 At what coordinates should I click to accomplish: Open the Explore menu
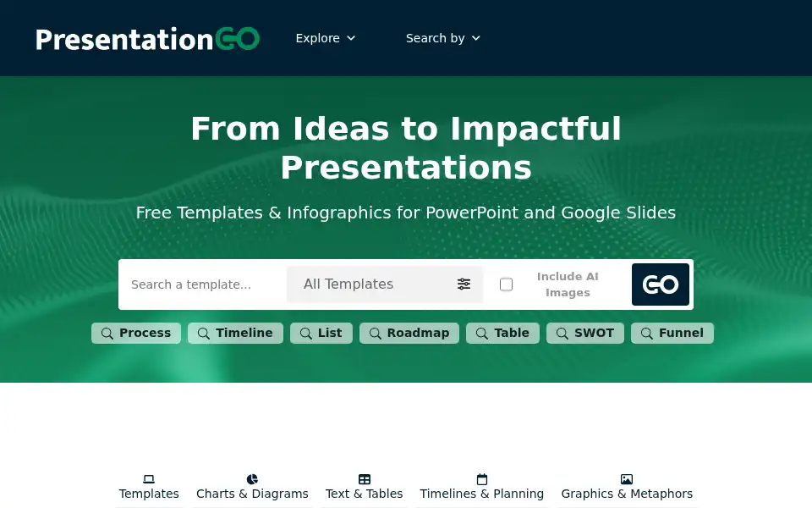pos(325,38)
